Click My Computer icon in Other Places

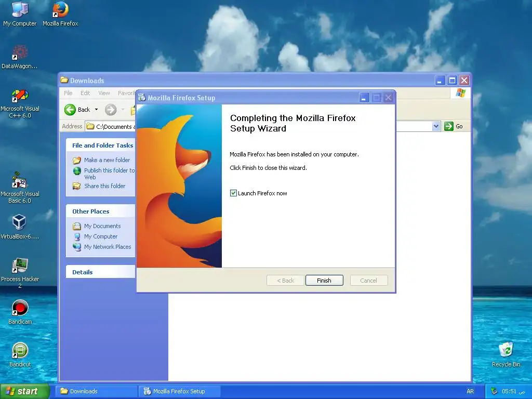click(77, 236)
